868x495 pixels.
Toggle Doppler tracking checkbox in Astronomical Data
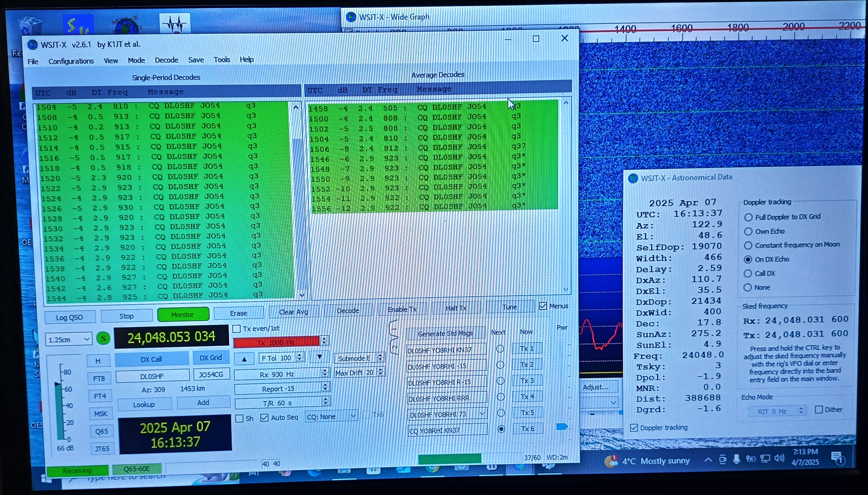pyautogui.click(x=634, y=428)
